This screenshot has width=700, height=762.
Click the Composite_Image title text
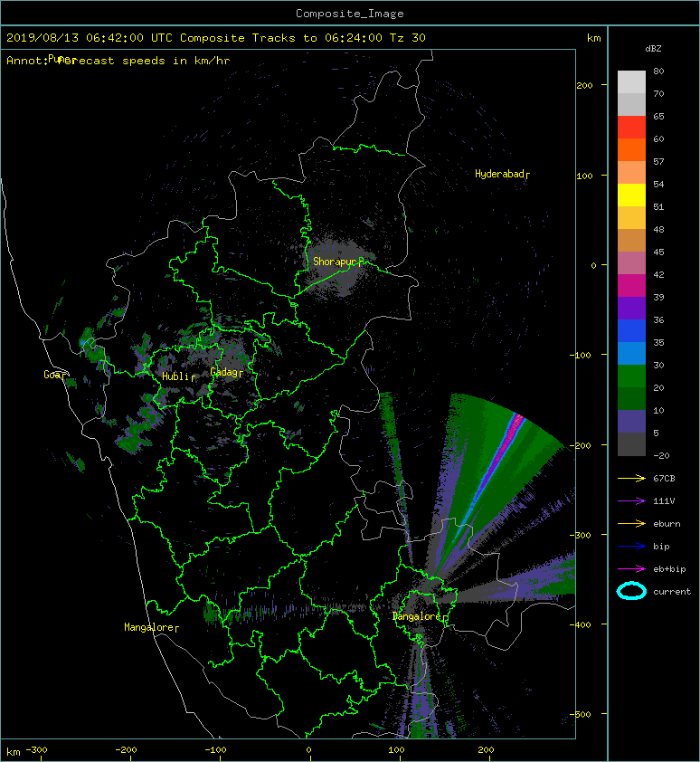(350, 14)
